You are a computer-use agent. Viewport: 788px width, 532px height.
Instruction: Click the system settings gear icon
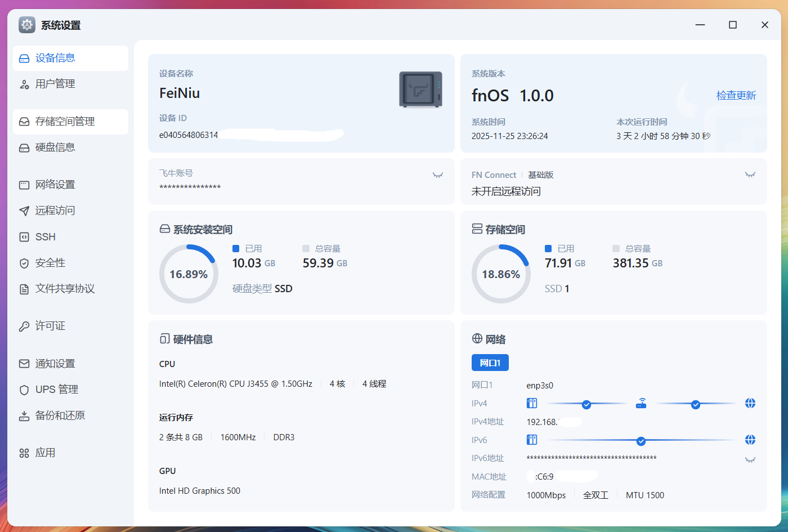click(x=26, y=25)
